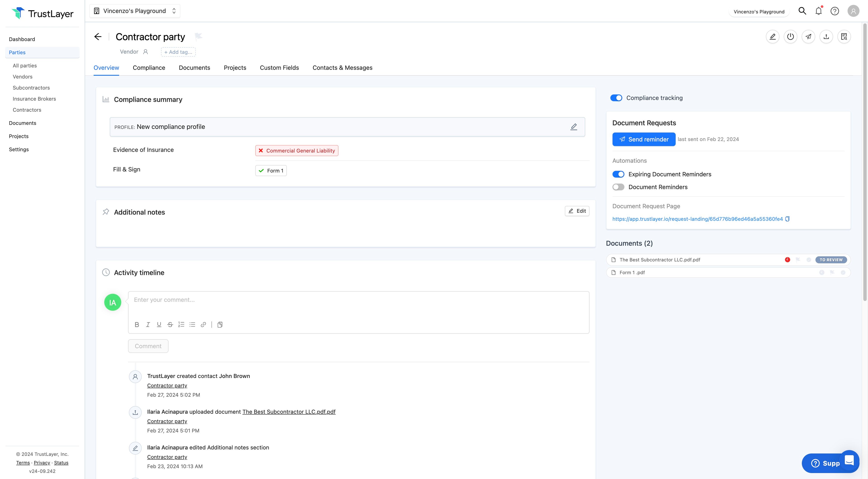Disable the Compliance tracking toggle
The image size is (868, 479).
click(x=616, y=98)
